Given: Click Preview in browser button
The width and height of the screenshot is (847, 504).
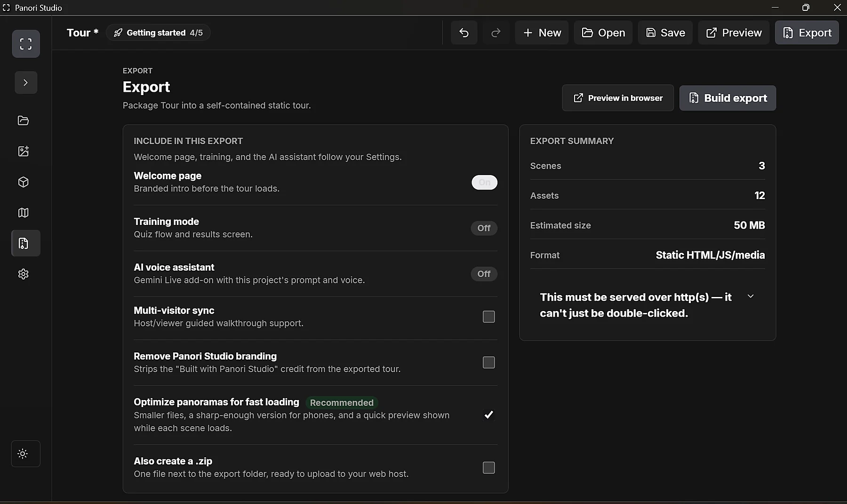Looking at the screenshot, I should 618,98.
